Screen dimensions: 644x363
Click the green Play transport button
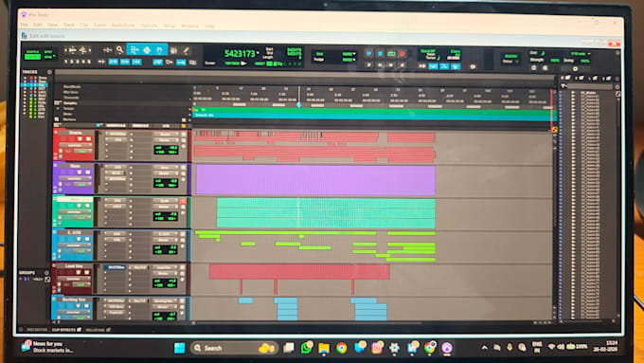[x=391, y=53]
